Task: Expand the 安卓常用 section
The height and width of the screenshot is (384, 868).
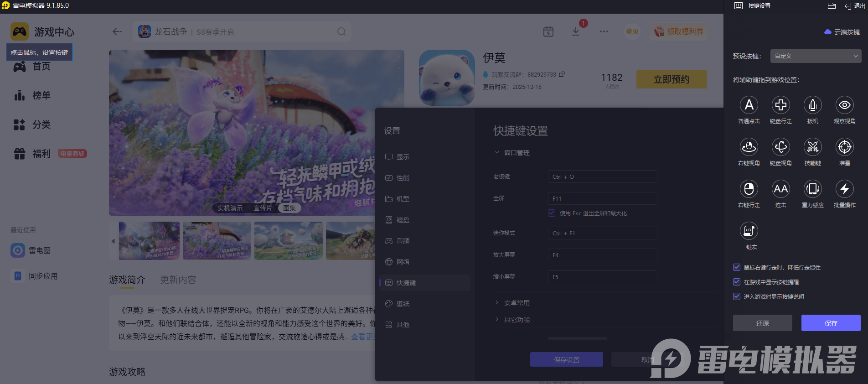Action: [x=512, y=303]
